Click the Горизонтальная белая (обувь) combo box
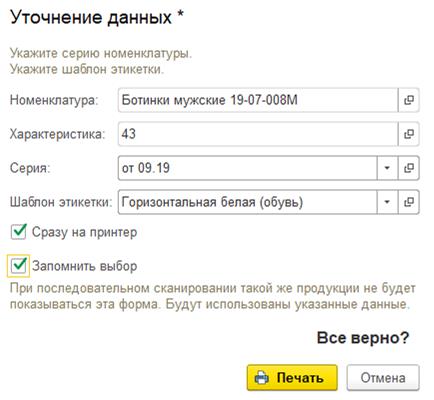434x400 pixels. (x=248, y=202)
